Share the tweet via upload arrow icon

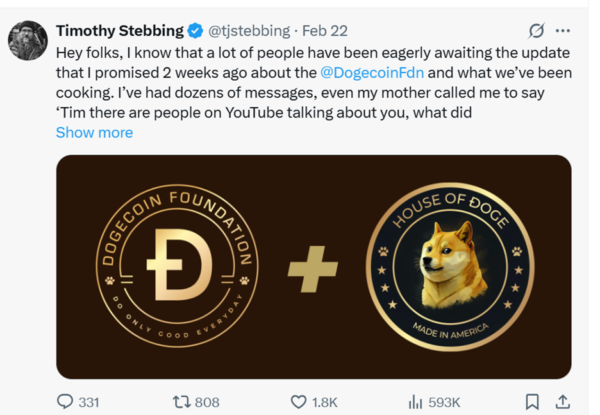pyautogui.click(x=562, y=402)
